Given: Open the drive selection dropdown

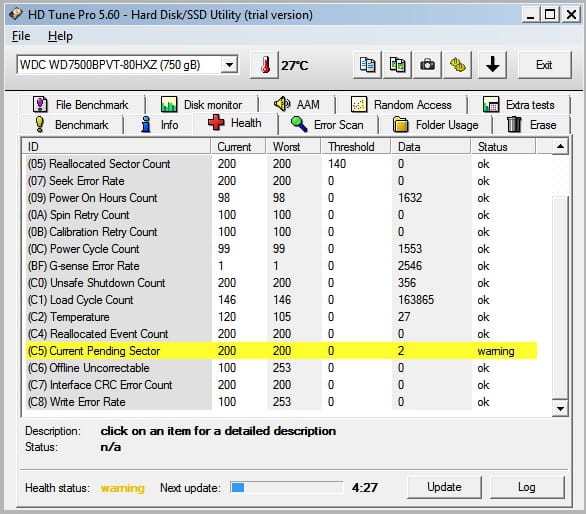Looking at the screenshot, I should pyautogui.click(x=229, y=65).
